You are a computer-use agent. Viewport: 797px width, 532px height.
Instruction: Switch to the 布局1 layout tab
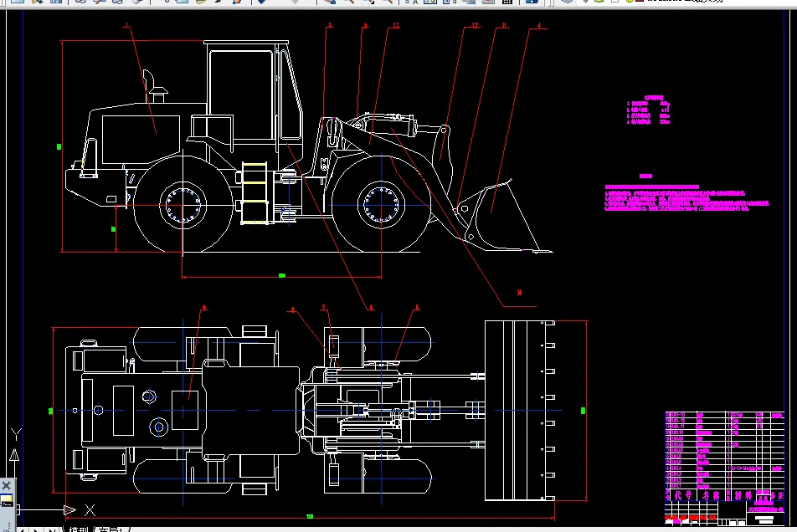[x=110, y=529]
